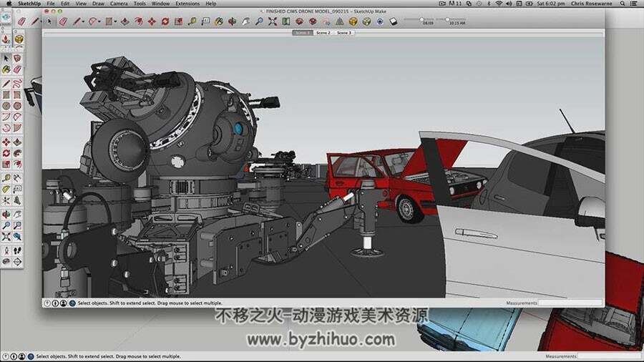Choose the Zoom magnifier tool in toolbar

click(x=259, y=21)
